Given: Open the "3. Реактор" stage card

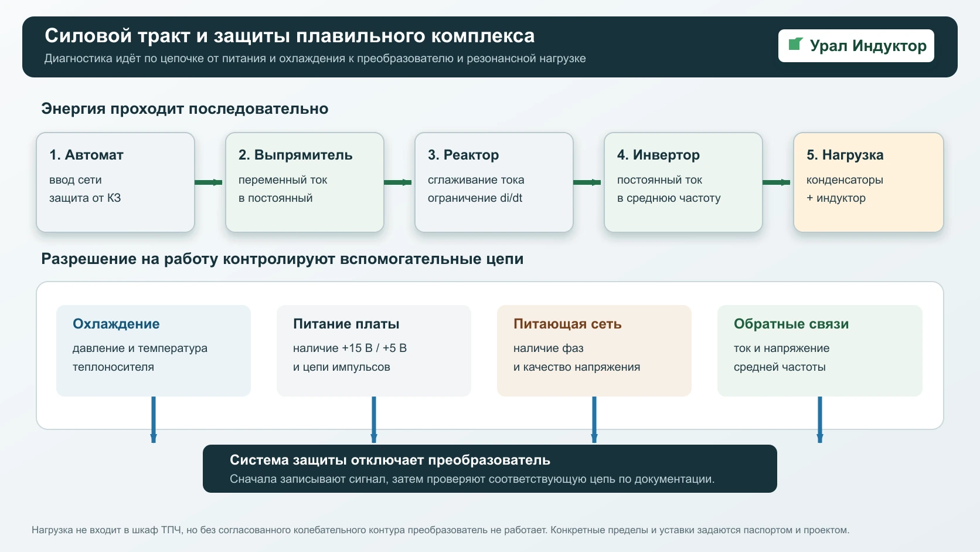Looking at the screenshot, I should coord(494,182).
